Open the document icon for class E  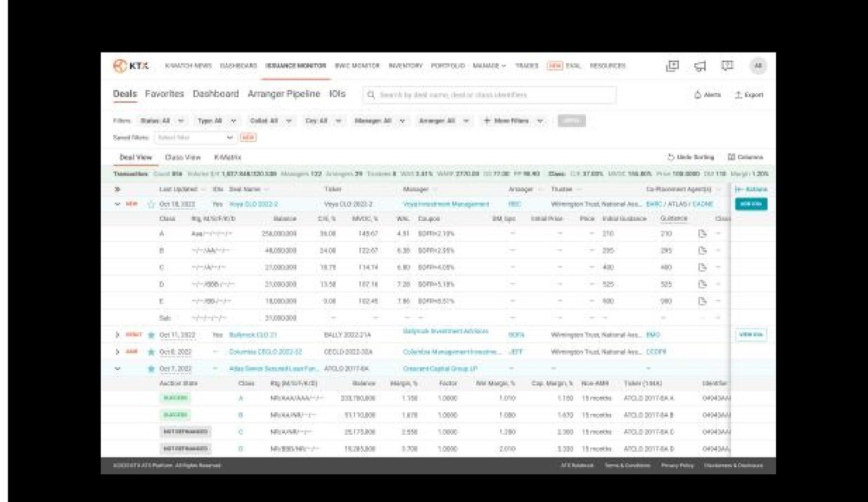703,301
